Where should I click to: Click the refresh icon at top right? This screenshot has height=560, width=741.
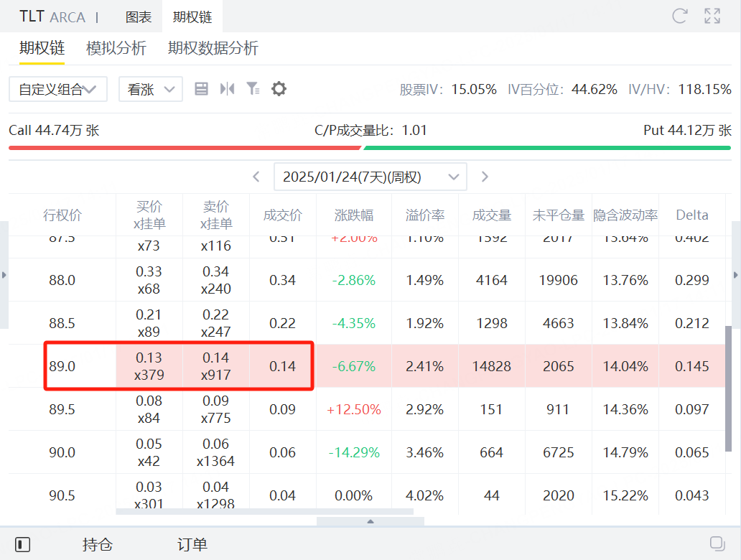679,16
